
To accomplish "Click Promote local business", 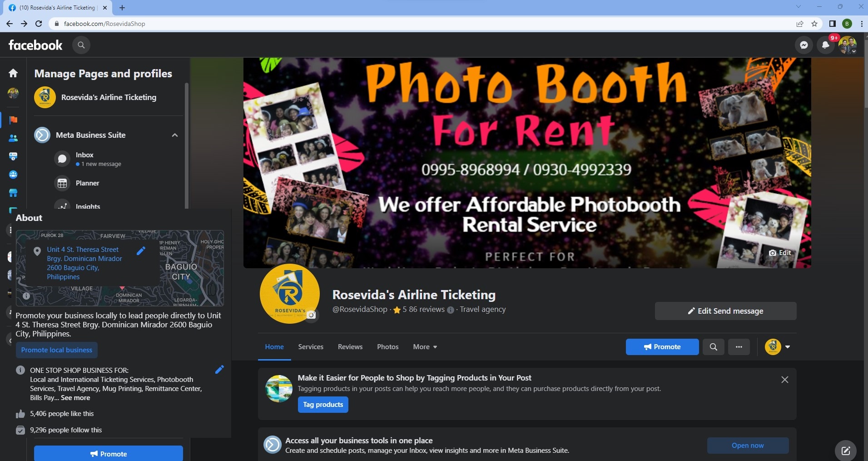I will tap(57, 350).
